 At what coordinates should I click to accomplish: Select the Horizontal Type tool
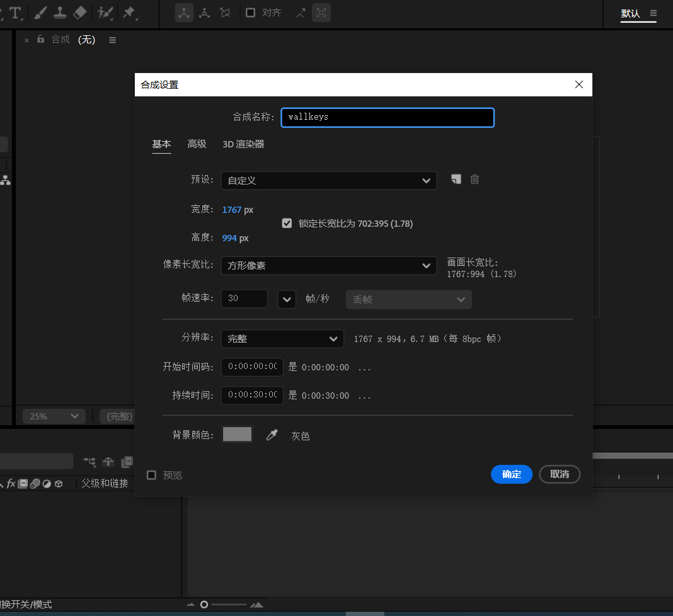click(15, 13)
